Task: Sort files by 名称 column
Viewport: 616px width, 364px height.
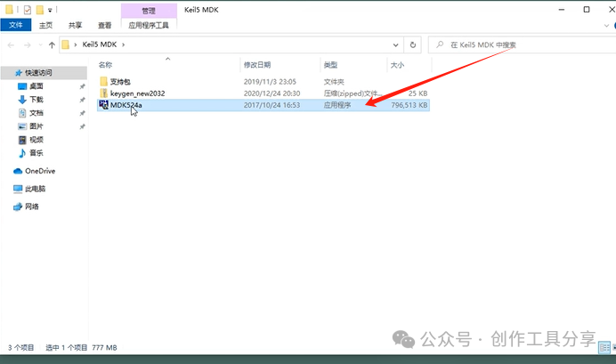Action: click(x=105, y=65)
